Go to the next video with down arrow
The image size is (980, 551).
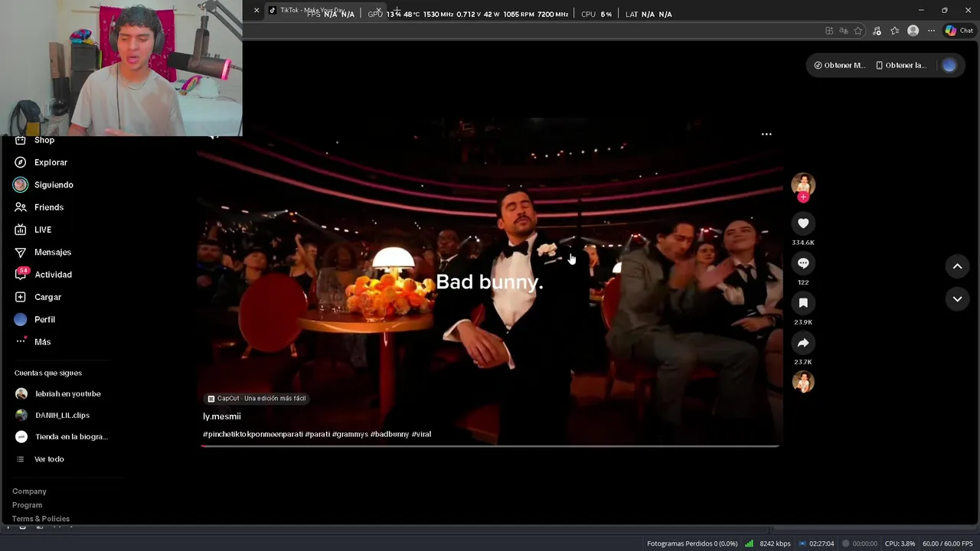(x=957, y=299)
